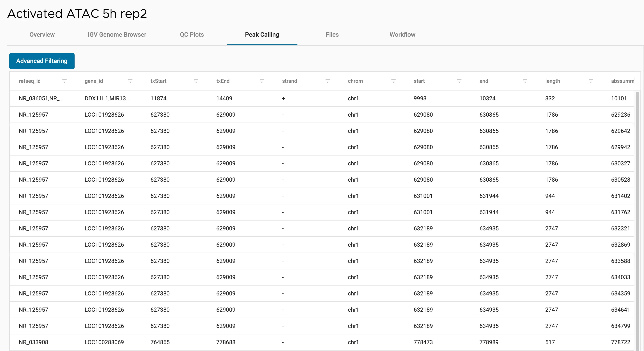The height and width of the screenshot is (351, 644).
Task: Click the txEnd value 14409
Action: point(224,98)
